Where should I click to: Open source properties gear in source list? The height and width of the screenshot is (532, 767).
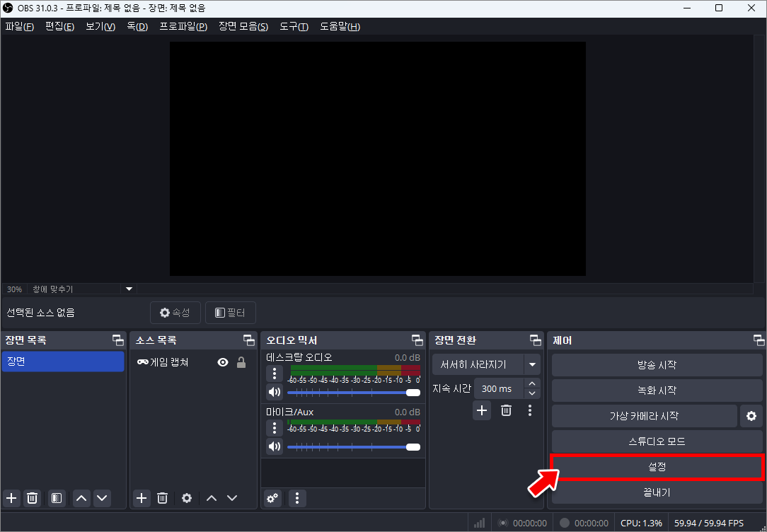tap(187, 498)
